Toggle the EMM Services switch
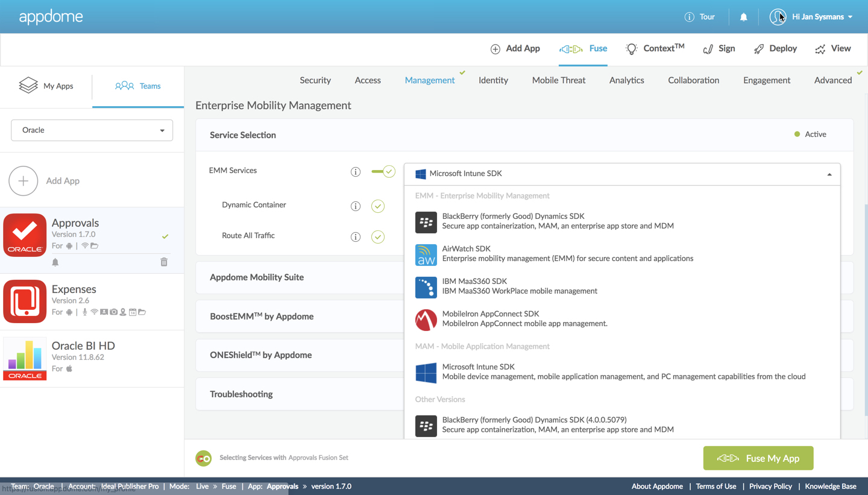The image size is (868, 495). point(383,172)
